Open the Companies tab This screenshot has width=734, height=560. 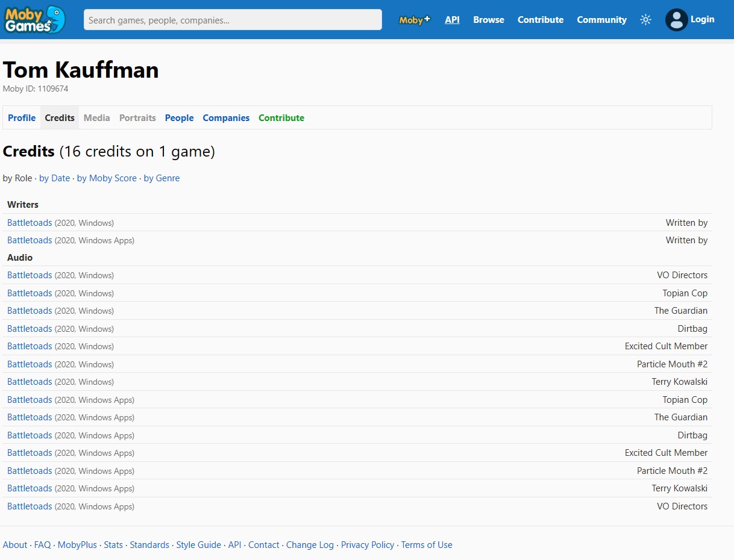tap(226, 118)
